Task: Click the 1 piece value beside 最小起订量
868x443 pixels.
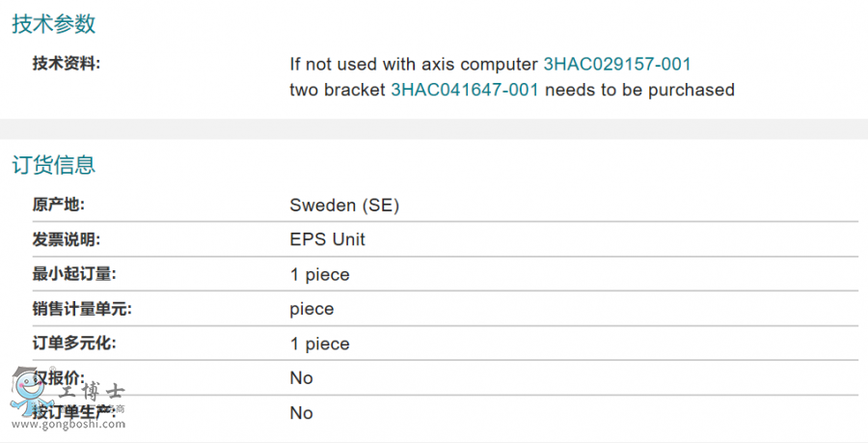Action: click(319, 274)
